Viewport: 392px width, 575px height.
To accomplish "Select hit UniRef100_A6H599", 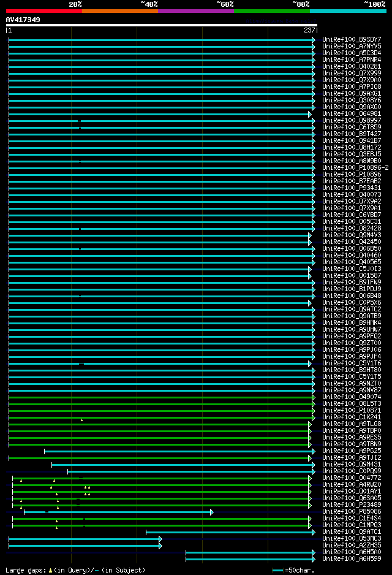I will [352, 559].
